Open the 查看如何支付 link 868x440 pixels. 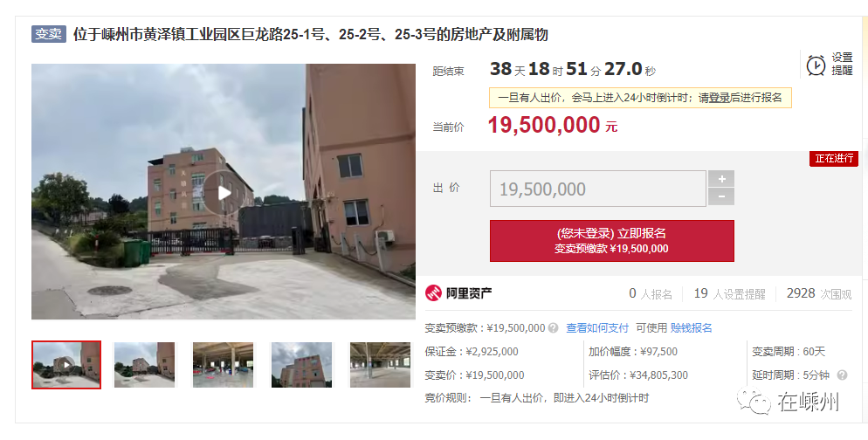point(597,328)
